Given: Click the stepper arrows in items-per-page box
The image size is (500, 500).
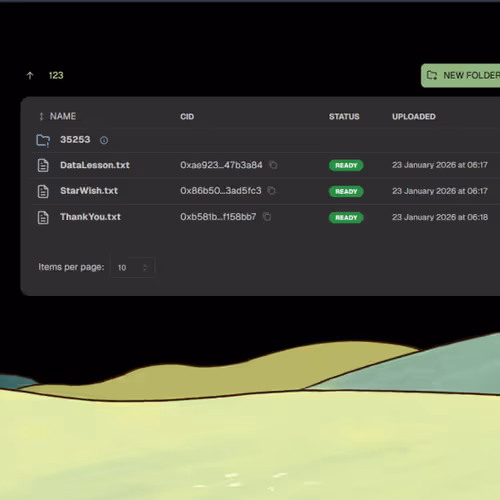Looking at the screenshot, I should [145, 268].
